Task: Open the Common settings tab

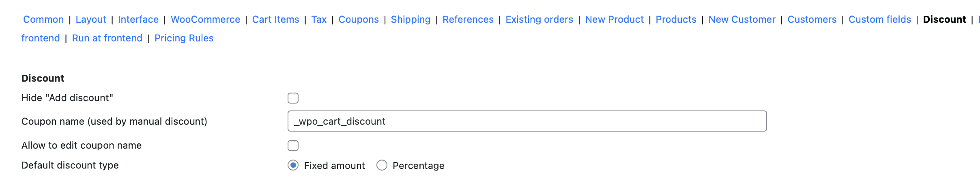Action: click(x=43, y=19)
